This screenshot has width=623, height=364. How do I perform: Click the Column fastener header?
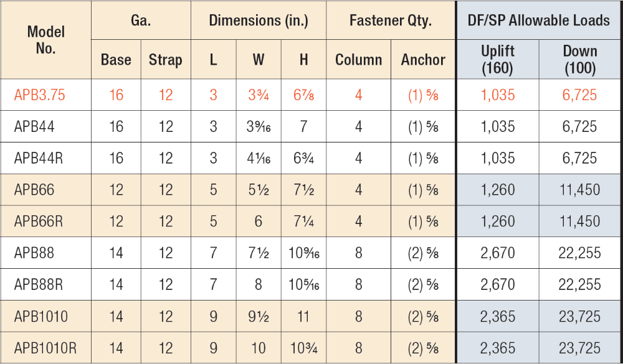358,60
